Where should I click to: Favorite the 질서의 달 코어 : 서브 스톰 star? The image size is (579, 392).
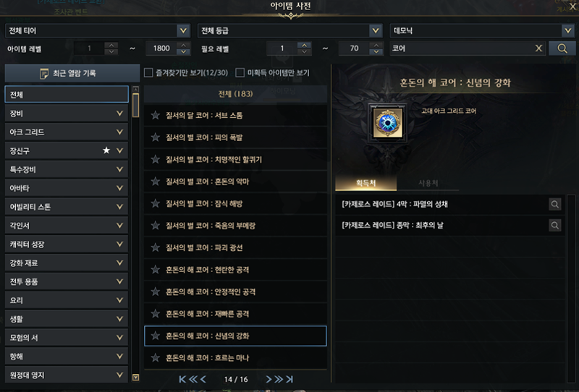click(156, 115)
